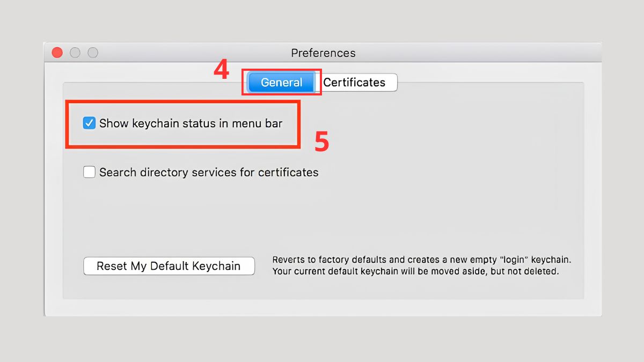This screenshot has height=362, width=644.
Task: Open the Certificates tab
Action: pyautogui.click(x=355, y=83)
